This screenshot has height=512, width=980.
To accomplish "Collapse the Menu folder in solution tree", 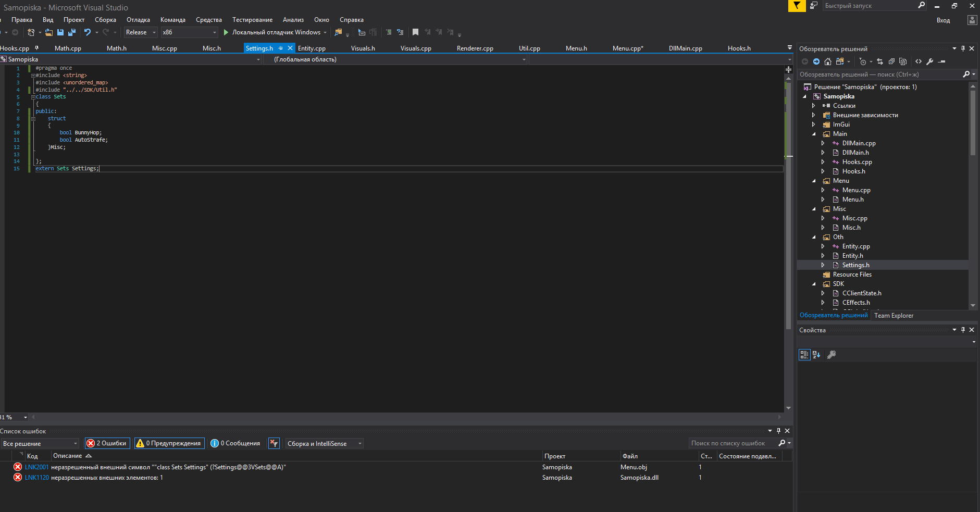I will [x=814, y=181].
